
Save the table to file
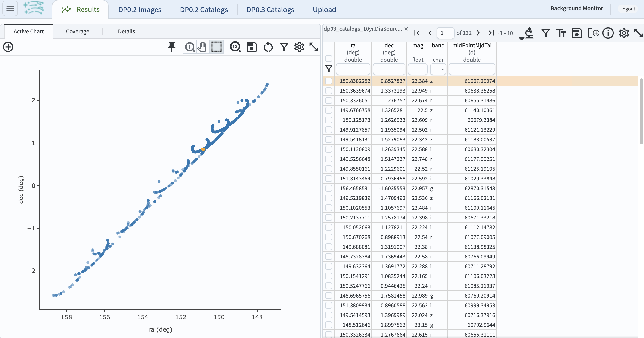point(577,33)
